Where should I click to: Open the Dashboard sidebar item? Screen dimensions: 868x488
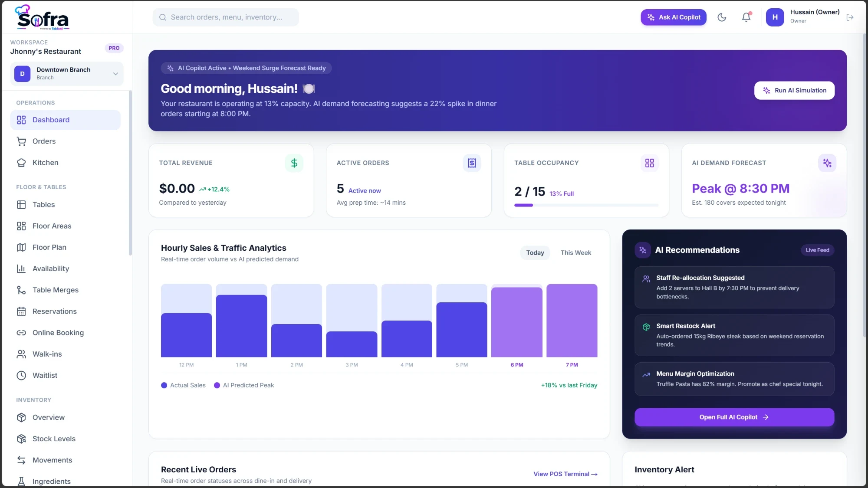tap(65, 120)
